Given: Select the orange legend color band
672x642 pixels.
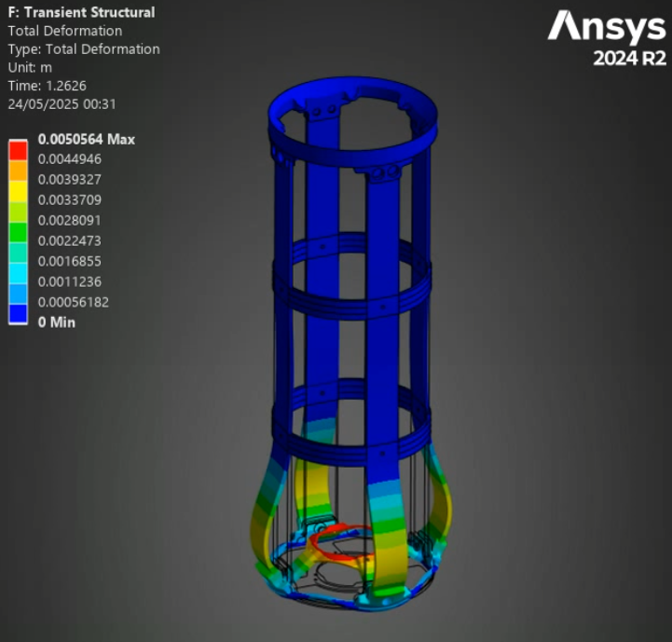Looking at the screenshot, I should coord(18,170).
